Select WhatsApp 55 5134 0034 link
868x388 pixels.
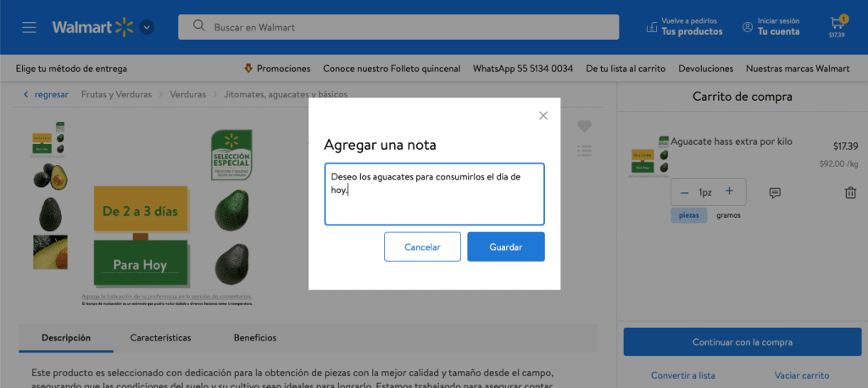(x=522, y=69)
